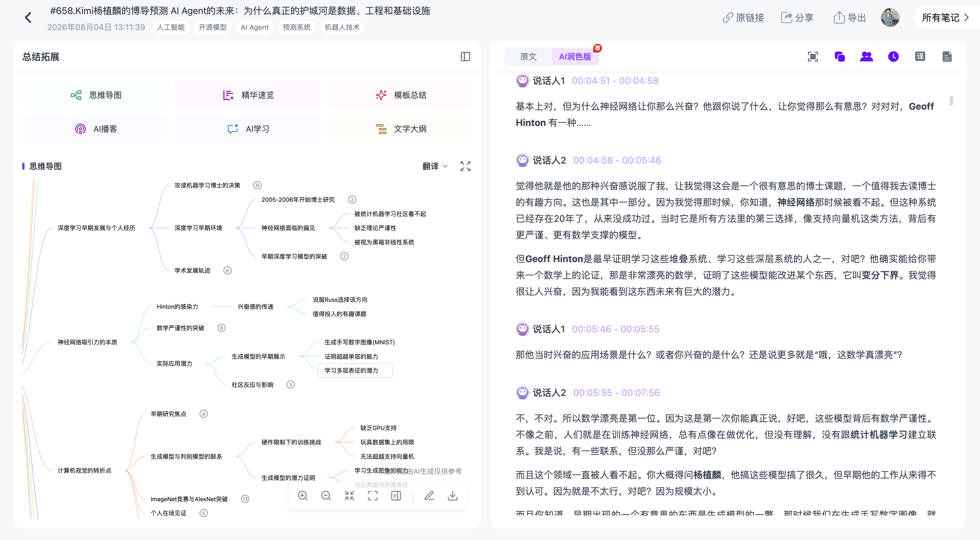Select mind map node 深度学习早期发展与个人经历
The height and width of the screenshot is (540, 980).
coord(96,228)
